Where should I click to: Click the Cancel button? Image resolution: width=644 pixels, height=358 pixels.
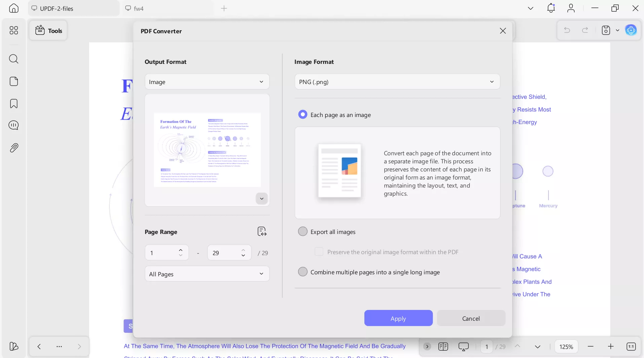pyautogui.click(x=471, y=318)
